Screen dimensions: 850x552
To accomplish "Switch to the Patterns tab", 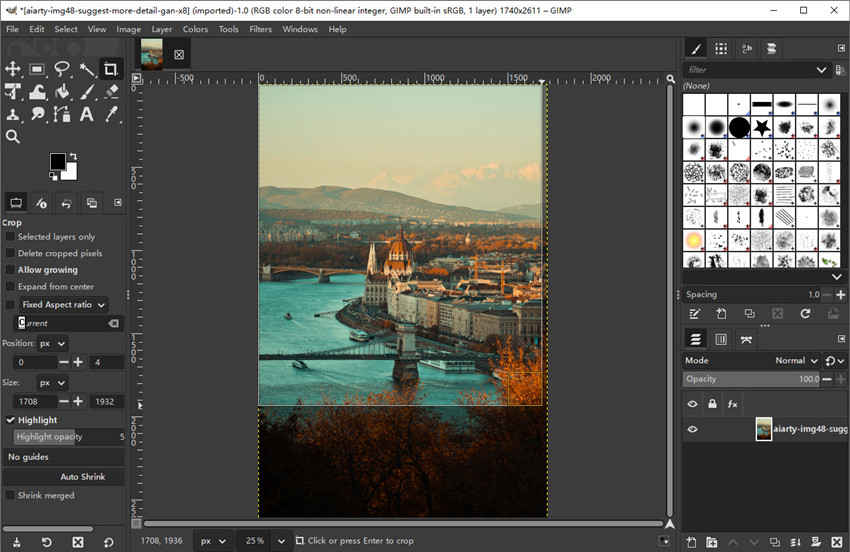I will click(721, 49).
